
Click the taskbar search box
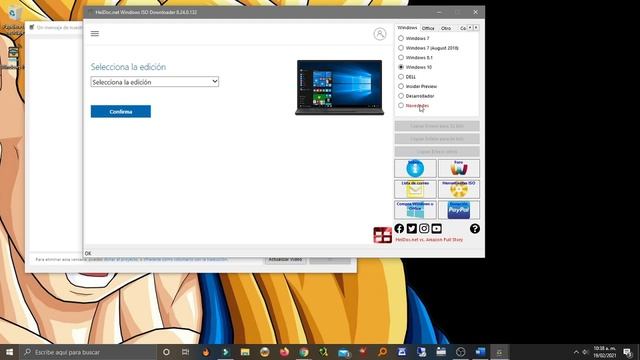(88, 352)
